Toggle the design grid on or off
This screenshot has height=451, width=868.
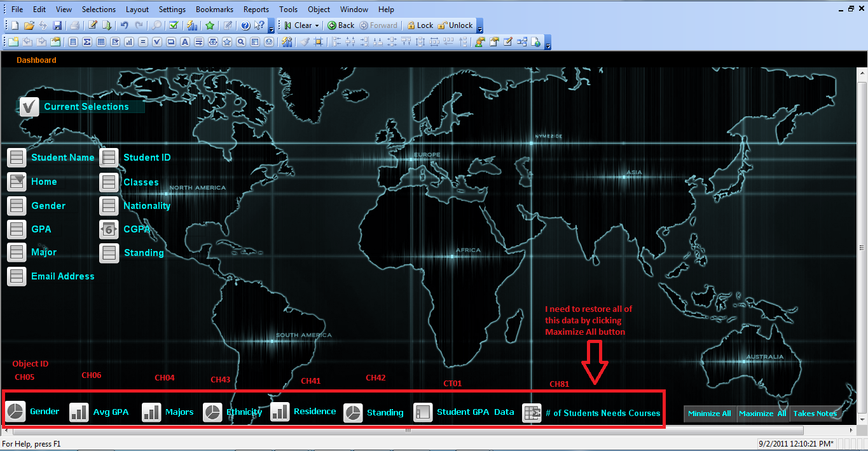(318, 42)
